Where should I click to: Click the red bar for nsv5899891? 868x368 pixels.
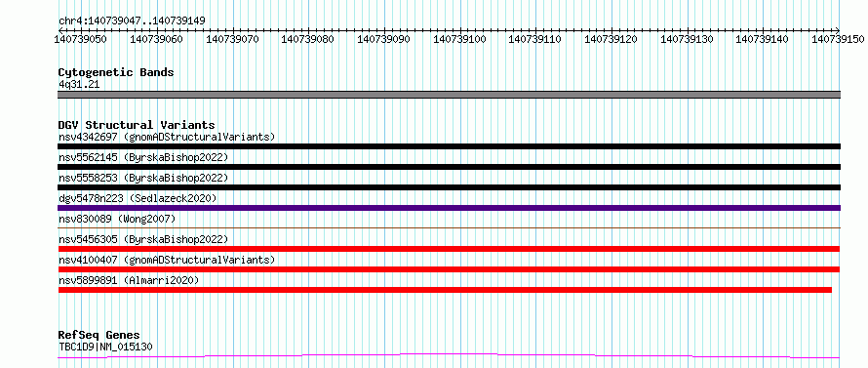pos(445,290)
